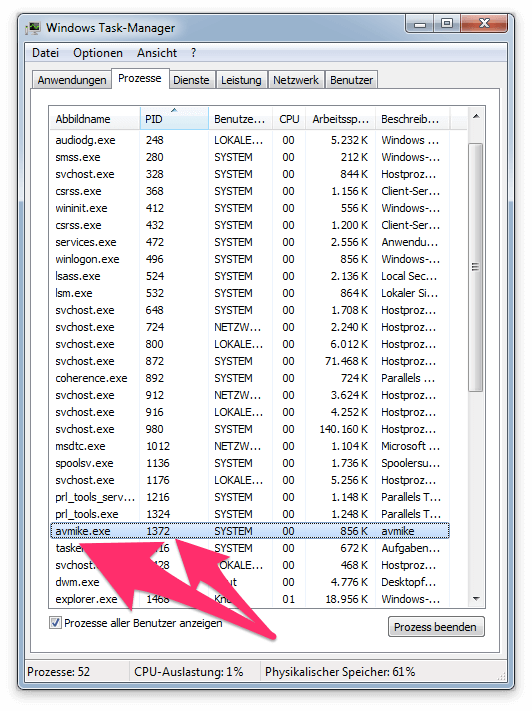
Task: Select the wininit.exe process
Action: pyautogui.click(x=249, y=208)
